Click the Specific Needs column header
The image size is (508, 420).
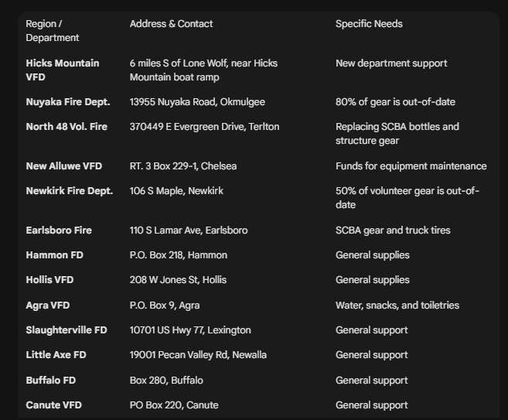[369, 24]
